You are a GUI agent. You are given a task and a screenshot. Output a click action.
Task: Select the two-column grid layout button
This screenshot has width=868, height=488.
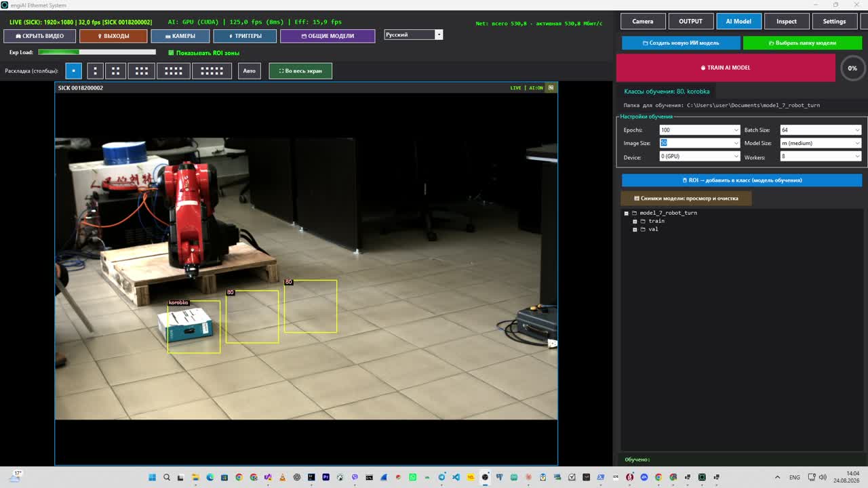click(x=115, y=70)
